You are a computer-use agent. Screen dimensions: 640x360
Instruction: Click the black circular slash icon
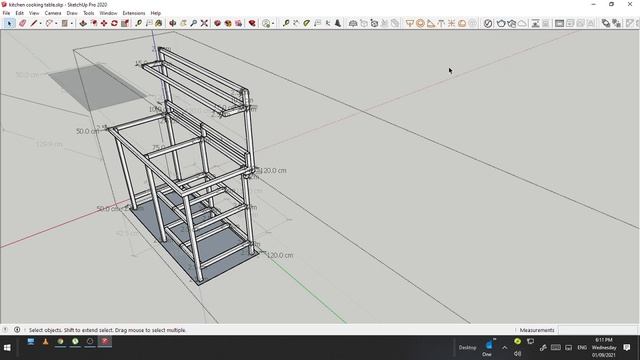click(488, 23)
